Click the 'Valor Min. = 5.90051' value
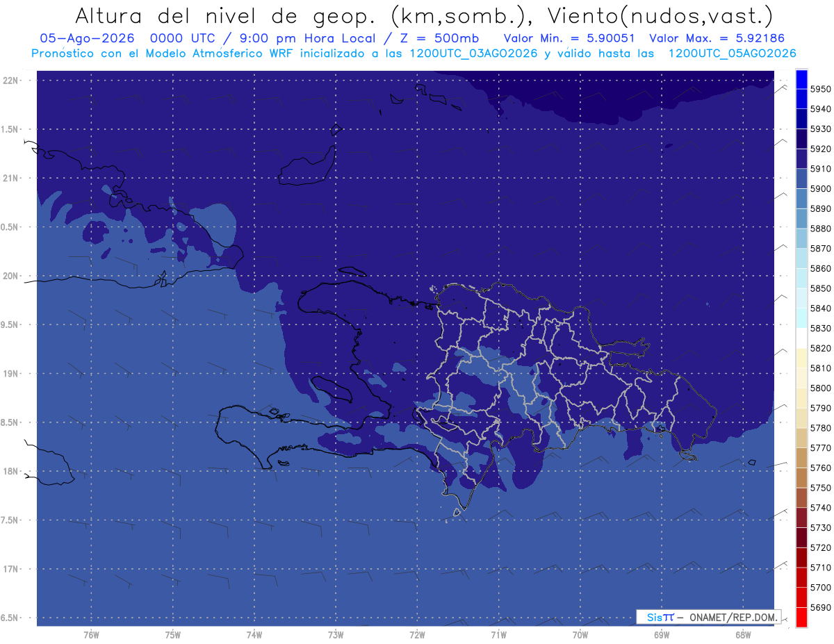Viewport: 834px width, 644px height. pos(569,38)
